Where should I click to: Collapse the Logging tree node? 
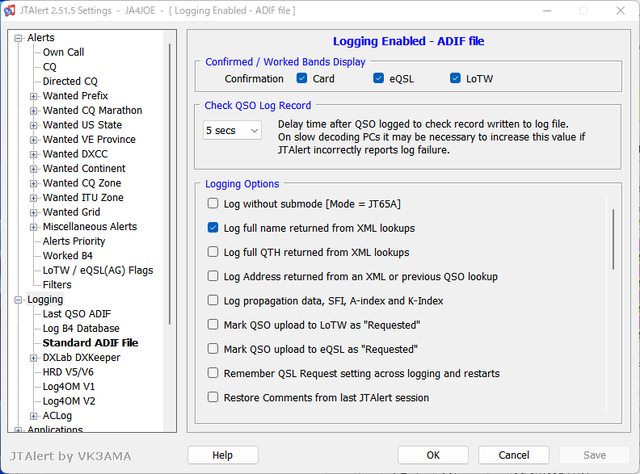18,300
